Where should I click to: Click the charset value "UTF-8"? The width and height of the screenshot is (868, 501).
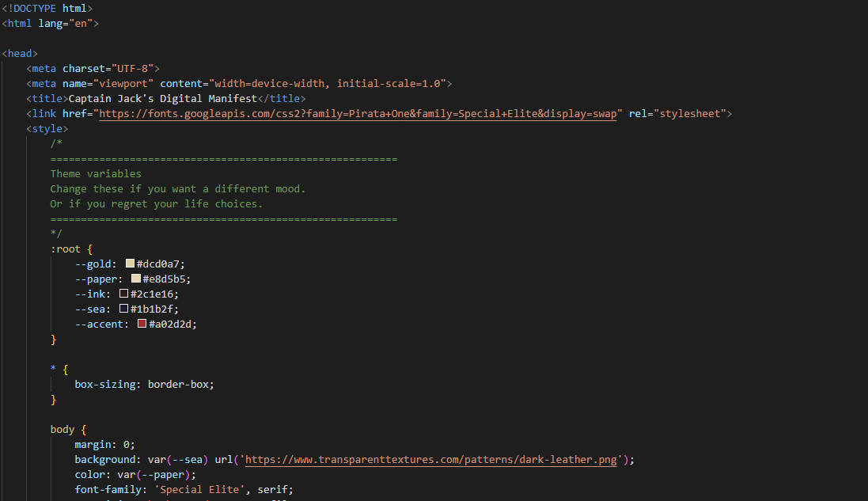point(135,68)
